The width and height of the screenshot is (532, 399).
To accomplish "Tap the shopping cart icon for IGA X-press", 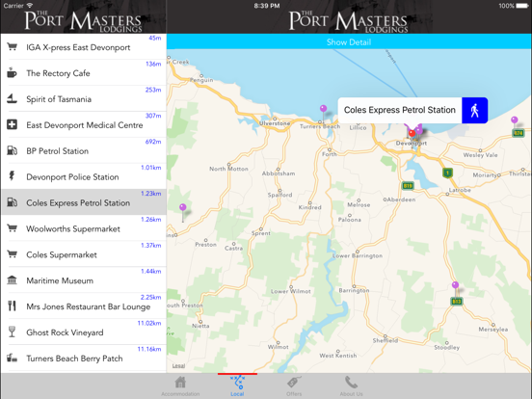I will tap(13, 47).
